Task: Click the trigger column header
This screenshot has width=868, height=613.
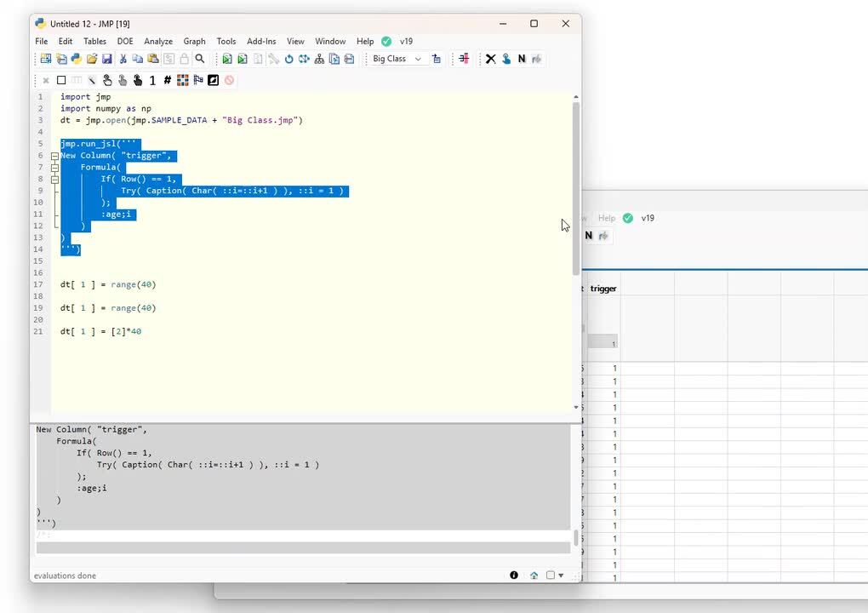Action: coord(602,289)
